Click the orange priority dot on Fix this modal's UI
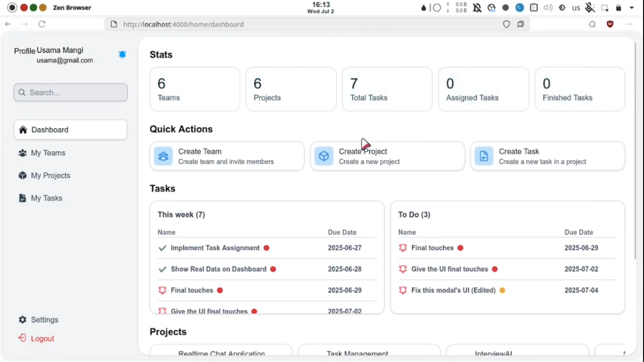The height and width of the screenshot is (362, 644). pyautogui.click(x=502, y=290)
